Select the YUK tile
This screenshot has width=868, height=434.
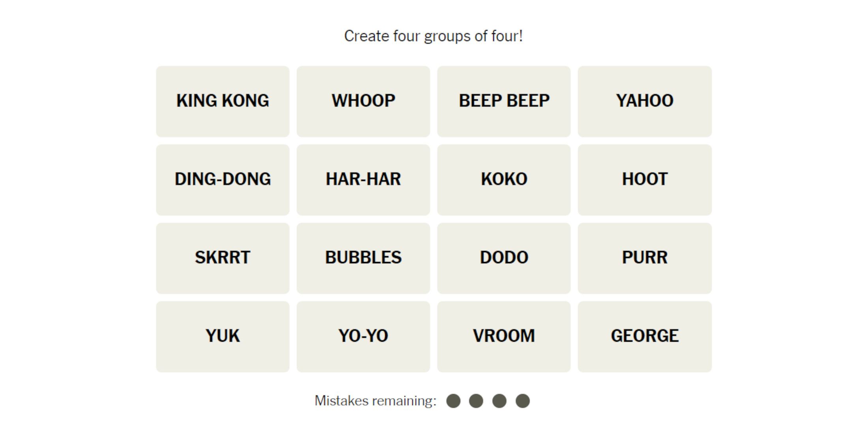click(x=223, y=337)
